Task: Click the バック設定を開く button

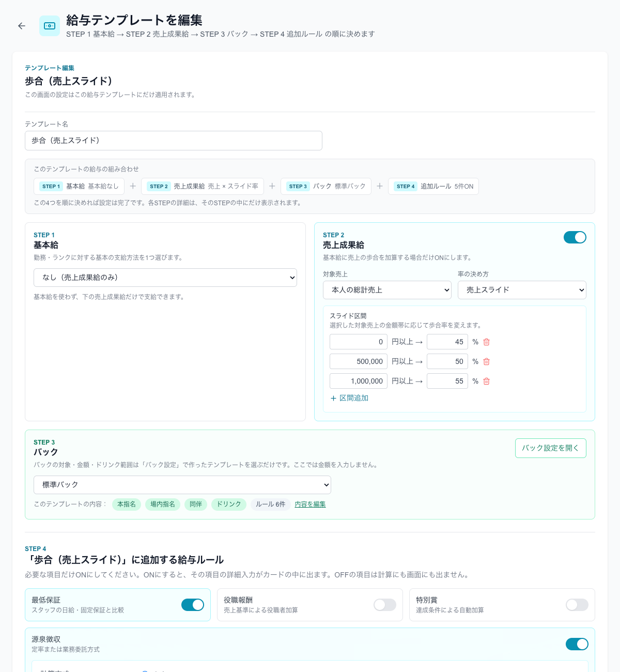Action: click(x=551, y=448)
